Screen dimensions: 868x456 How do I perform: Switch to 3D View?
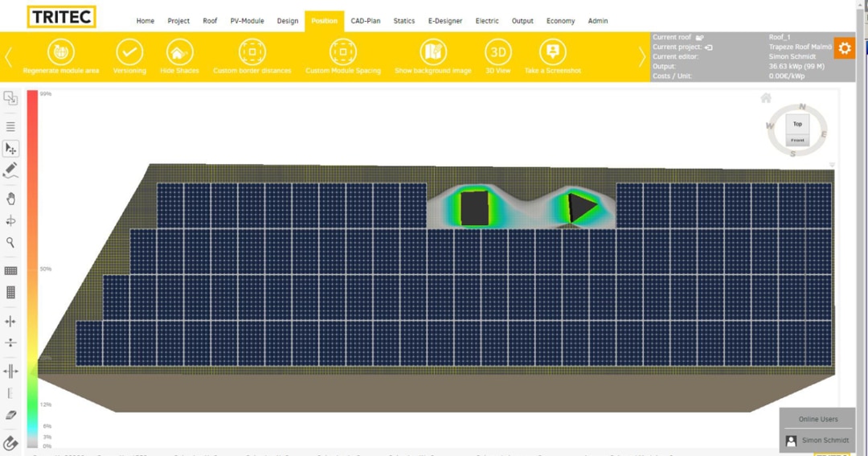[497, 52]
